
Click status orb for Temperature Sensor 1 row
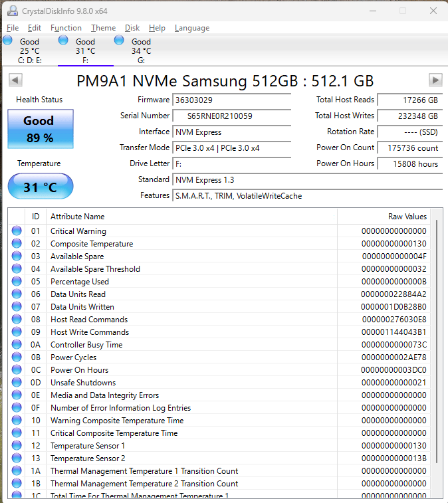click(17, 445)
